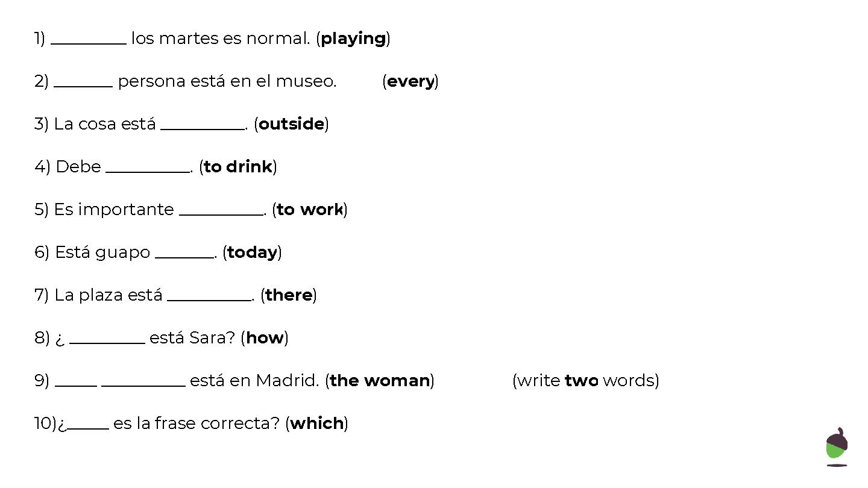Screen dimensions: 868x488
Task: Click the blank before 'los martes es normal'
Action: pos(89,43)
